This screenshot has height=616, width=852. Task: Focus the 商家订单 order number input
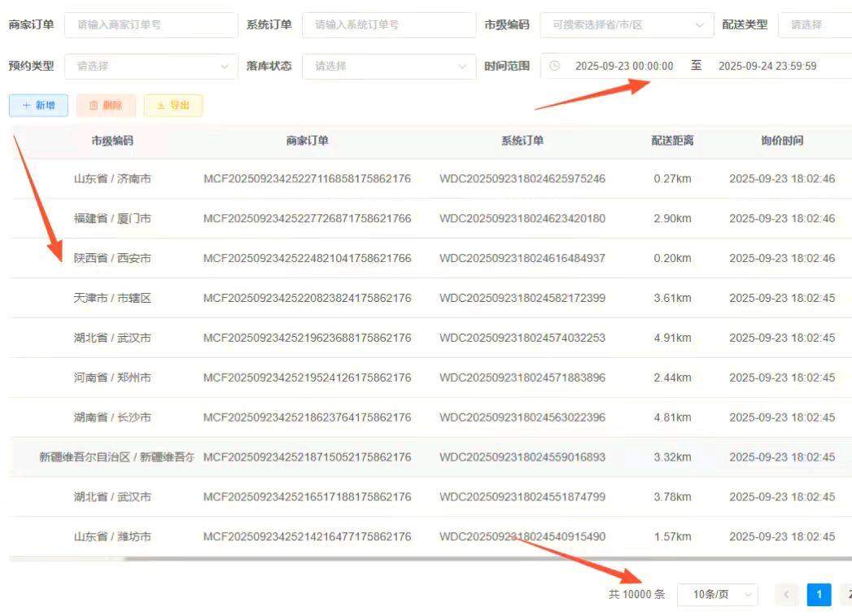coord(151,24)
